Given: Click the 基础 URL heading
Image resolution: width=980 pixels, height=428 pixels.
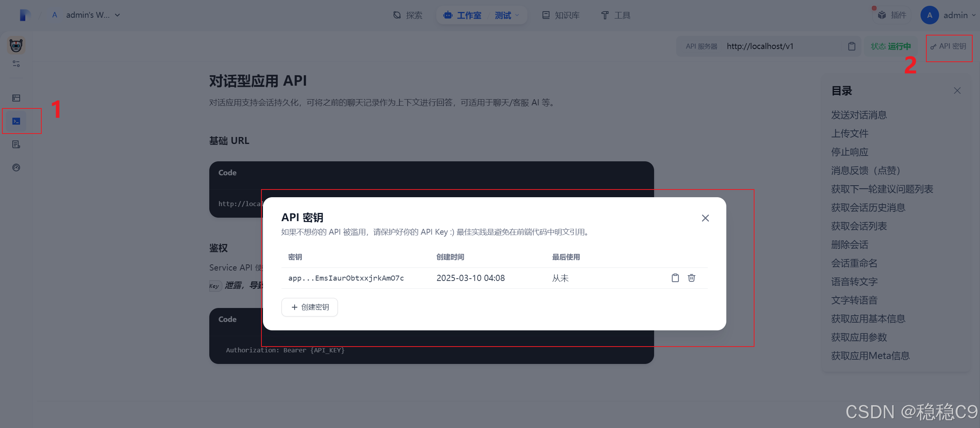Looking at the screenshot, I should click(229, 141).
